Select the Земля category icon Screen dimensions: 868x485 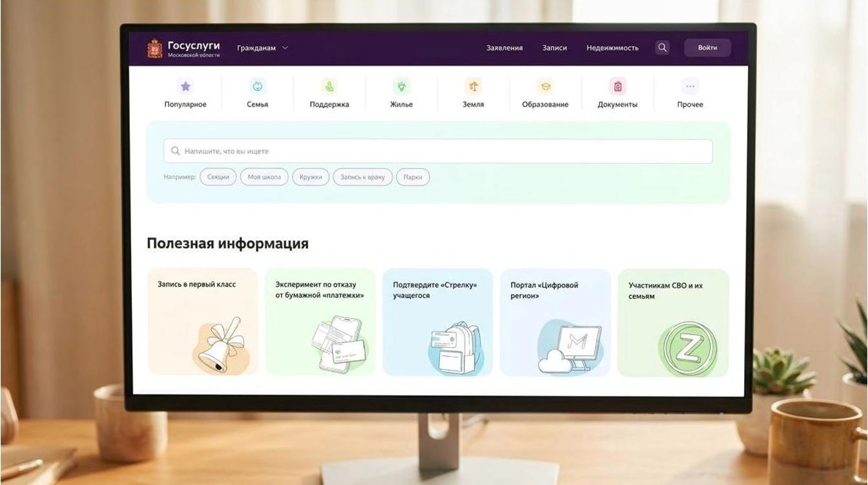(x=473, y=87)
